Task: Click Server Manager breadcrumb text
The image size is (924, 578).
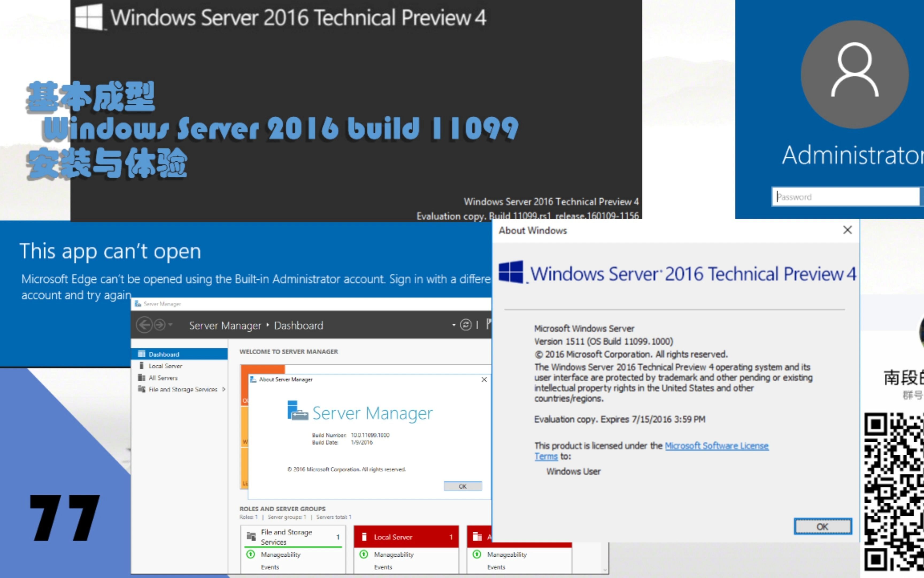Action: point(225,325)
